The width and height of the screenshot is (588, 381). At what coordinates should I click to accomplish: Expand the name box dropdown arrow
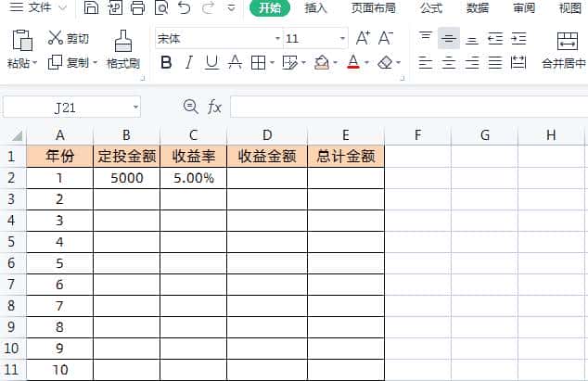point(135,108)
